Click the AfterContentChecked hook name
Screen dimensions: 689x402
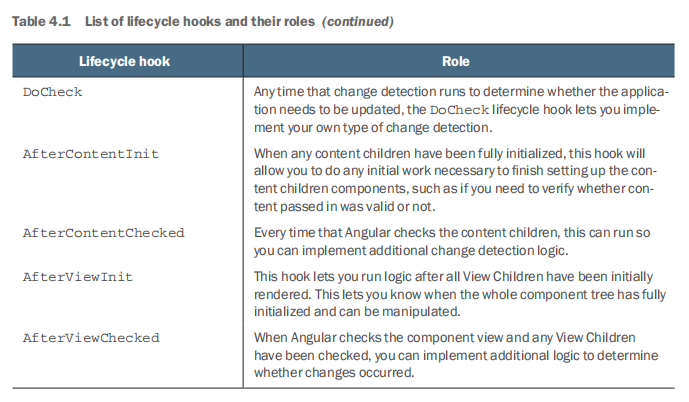click(x=104, y=233)
